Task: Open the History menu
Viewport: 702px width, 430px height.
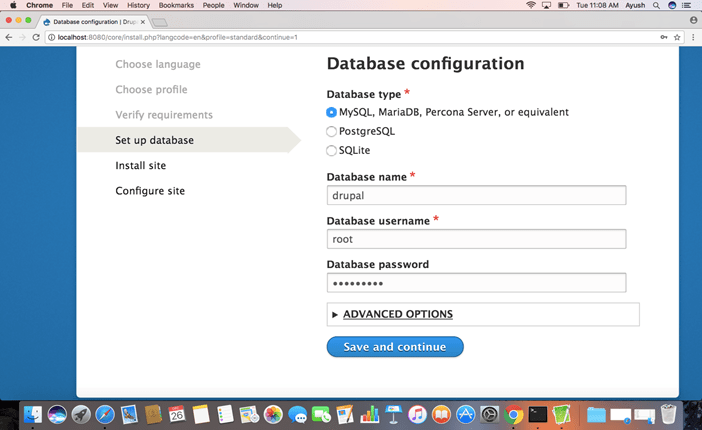Action: click(x=138, y=5)
